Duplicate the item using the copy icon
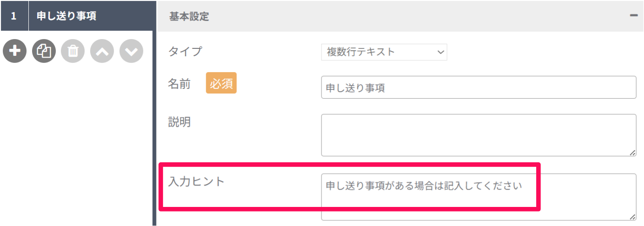 [44, 51]
